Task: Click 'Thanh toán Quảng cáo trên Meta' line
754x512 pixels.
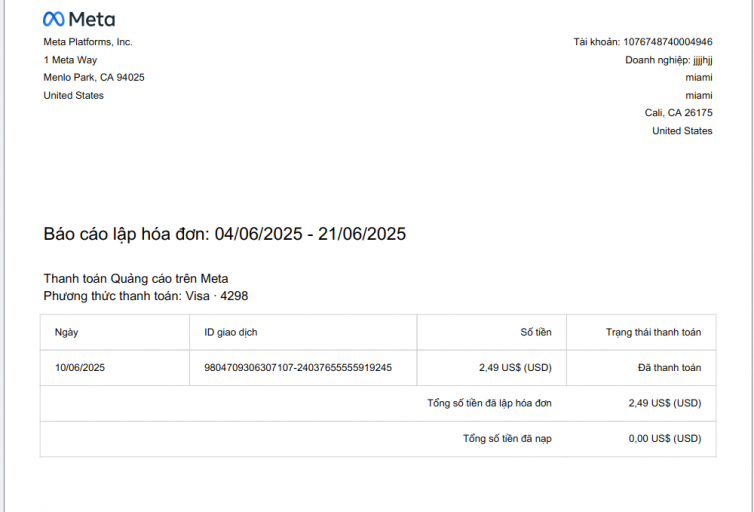Action: (136, 279)
